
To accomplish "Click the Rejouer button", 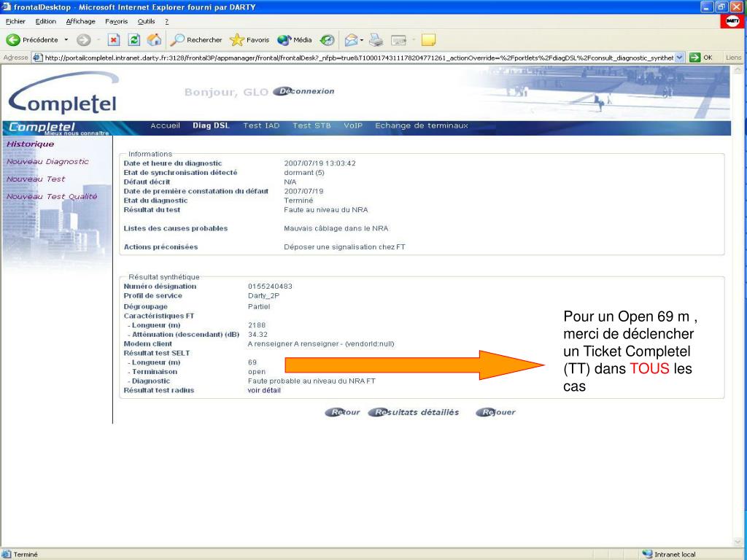I will [x=496, y=413].
